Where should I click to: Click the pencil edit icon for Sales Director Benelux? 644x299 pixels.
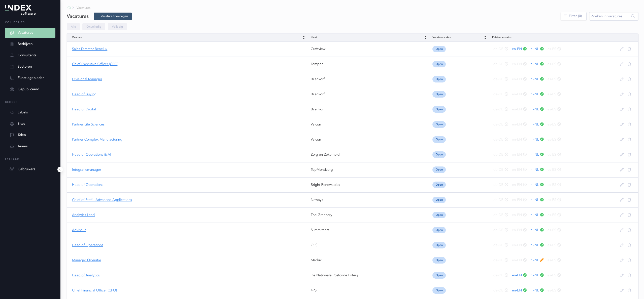(622, 49)
